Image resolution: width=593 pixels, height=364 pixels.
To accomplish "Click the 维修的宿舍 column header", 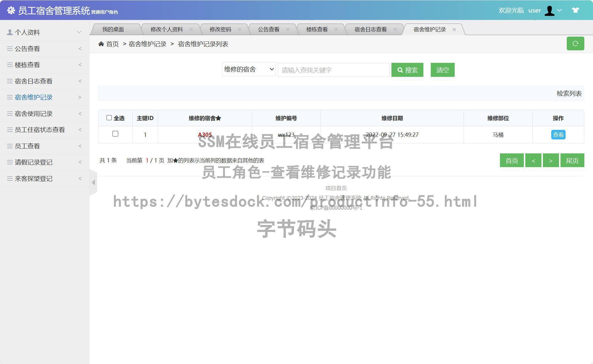I will [205, 118].
